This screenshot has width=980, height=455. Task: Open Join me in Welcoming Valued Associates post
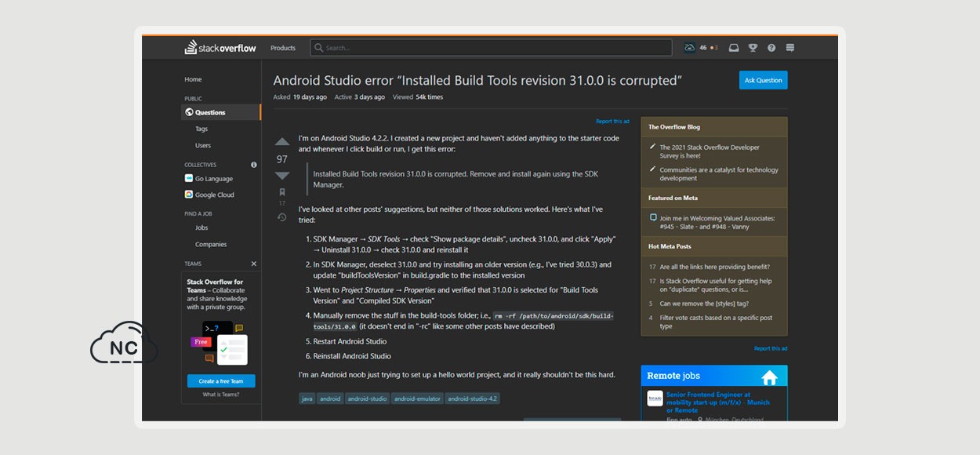717,223
